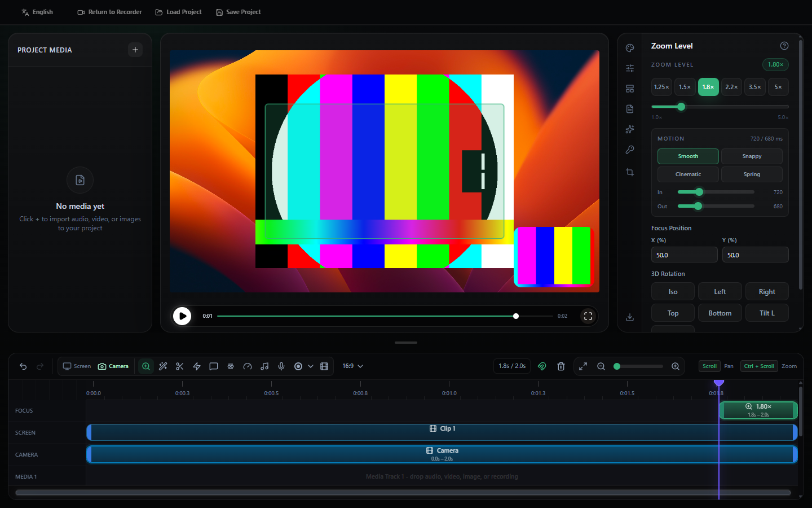Play the video preview
The height and width of the screenshot is (508, 812).
182,316
